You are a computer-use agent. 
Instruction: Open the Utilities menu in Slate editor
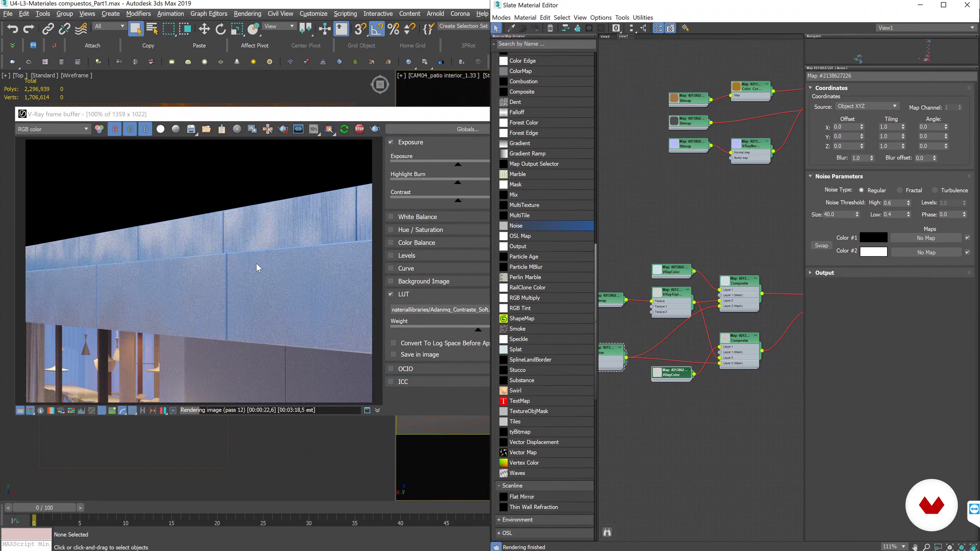pos(643,18)
